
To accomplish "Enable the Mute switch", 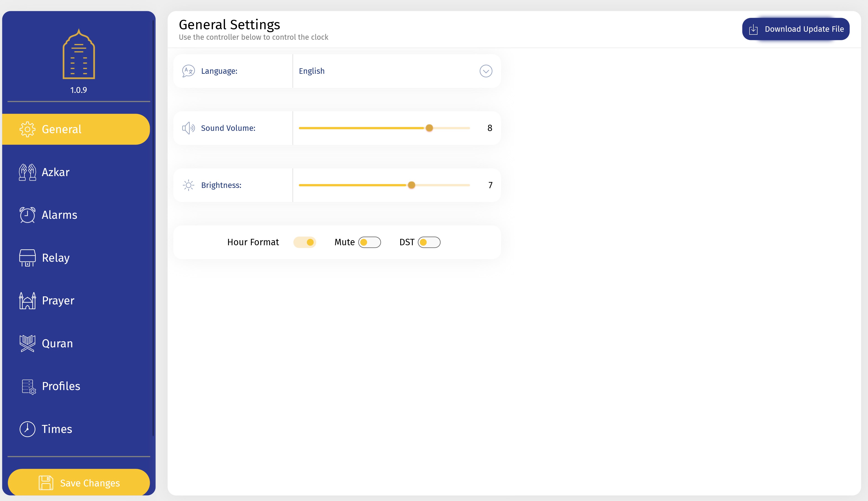I will (369, 242).
